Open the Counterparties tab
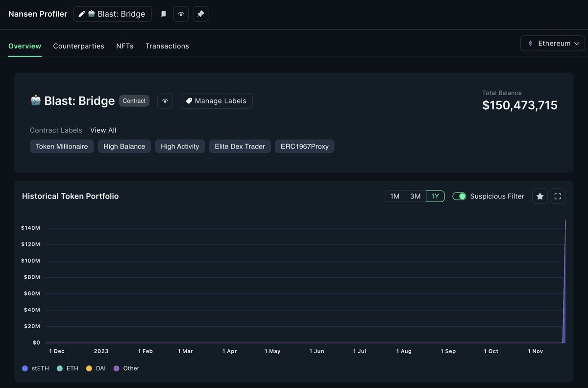Screen dimensions: 588x388 point(79,46)
